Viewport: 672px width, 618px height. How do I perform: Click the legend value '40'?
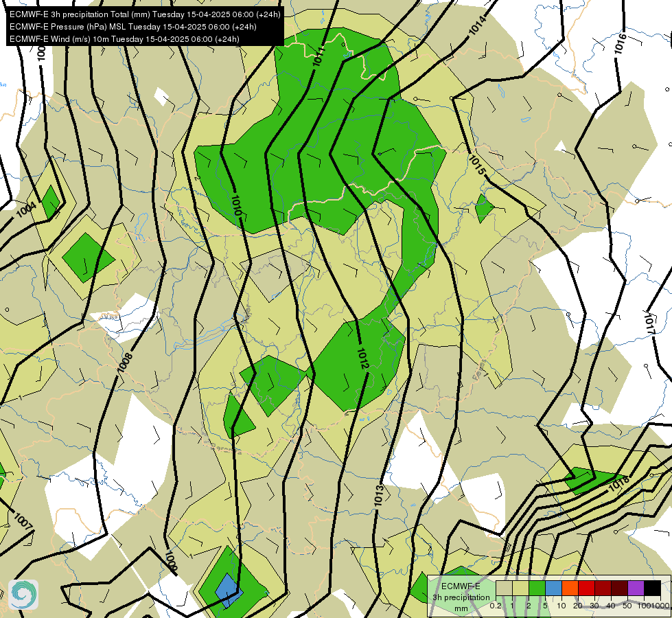(611, 606)
